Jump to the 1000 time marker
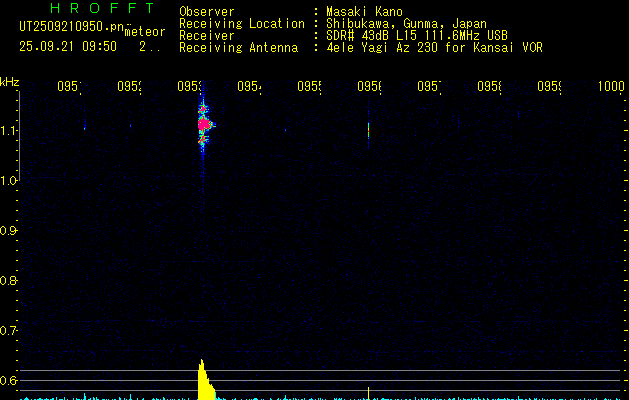 (612, 87)
